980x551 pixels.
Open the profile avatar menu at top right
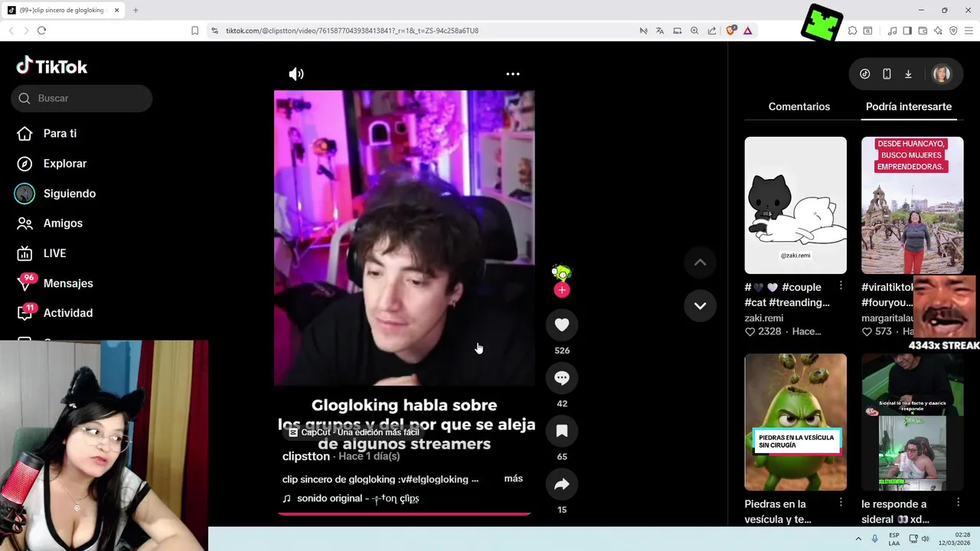[942, 74]
